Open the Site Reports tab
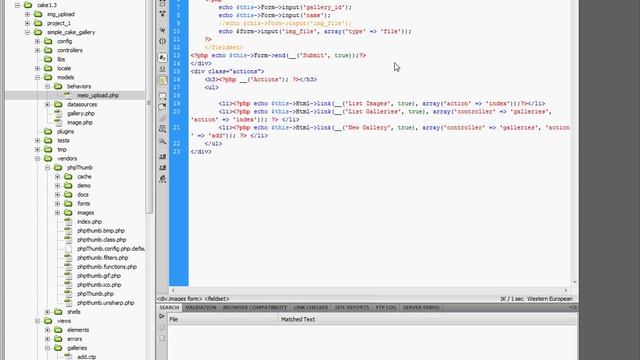This screenshot has height=360, width=640. point(352,307)
